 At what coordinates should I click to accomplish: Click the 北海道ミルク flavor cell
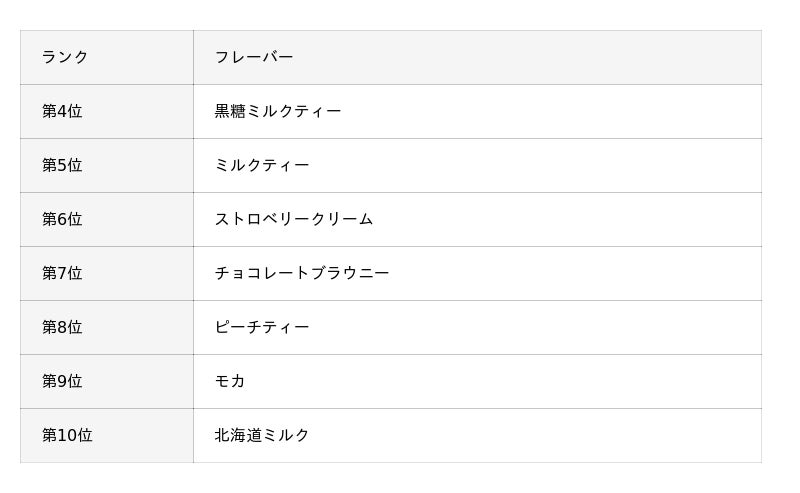262,435
